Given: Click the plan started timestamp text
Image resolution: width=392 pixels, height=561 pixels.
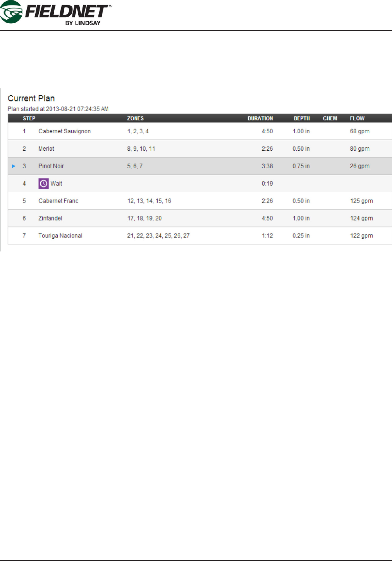Looking at the screenshot, I should point(58,109).
